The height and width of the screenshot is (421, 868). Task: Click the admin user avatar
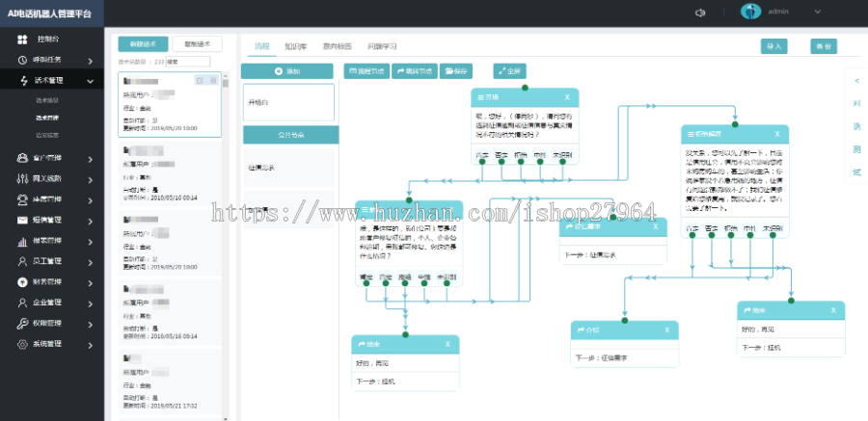coord(750,12)
